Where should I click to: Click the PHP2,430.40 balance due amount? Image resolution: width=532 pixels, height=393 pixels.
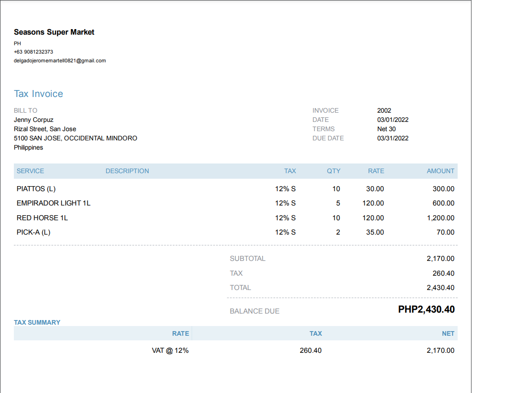(426, 309)
